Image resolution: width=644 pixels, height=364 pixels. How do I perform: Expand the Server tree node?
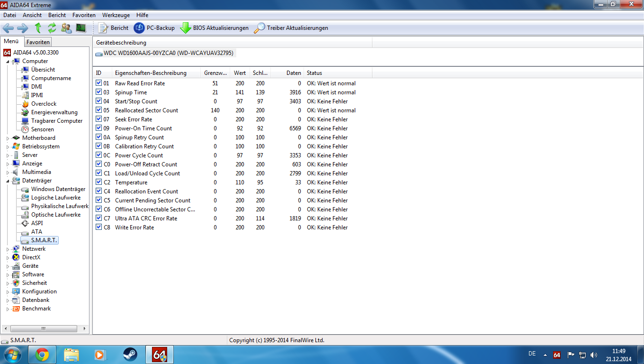point(8,155)
